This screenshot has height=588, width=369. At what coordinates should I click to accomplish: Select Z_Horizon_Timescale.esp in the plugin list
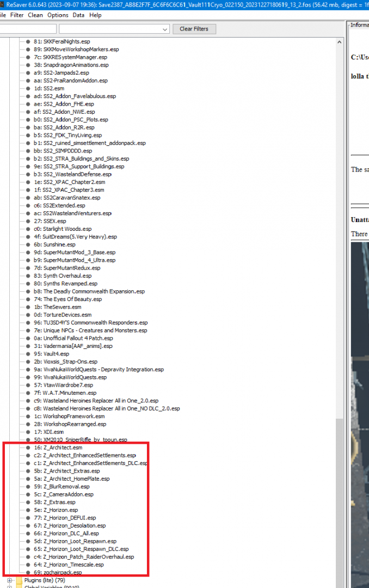pyautogui.click(x=73, y=565)
